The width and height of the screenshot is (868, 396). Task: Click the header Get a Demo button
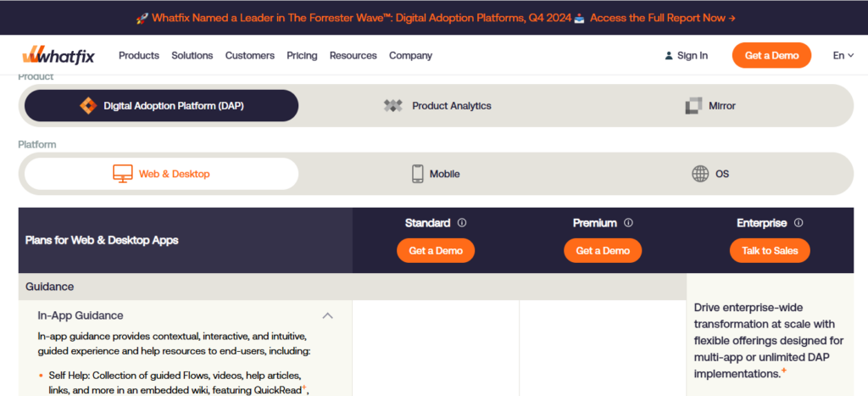pos(771,55)
